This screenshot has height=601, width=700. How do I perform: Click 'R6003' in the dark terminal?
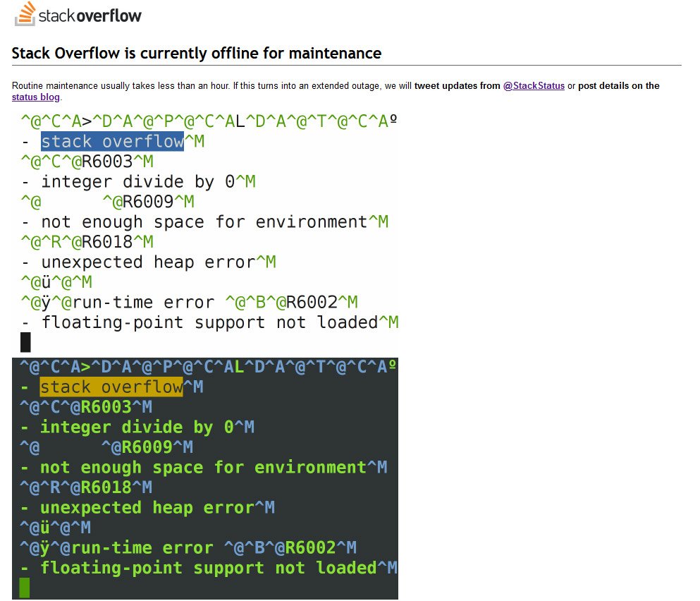(x=106, y=407)
